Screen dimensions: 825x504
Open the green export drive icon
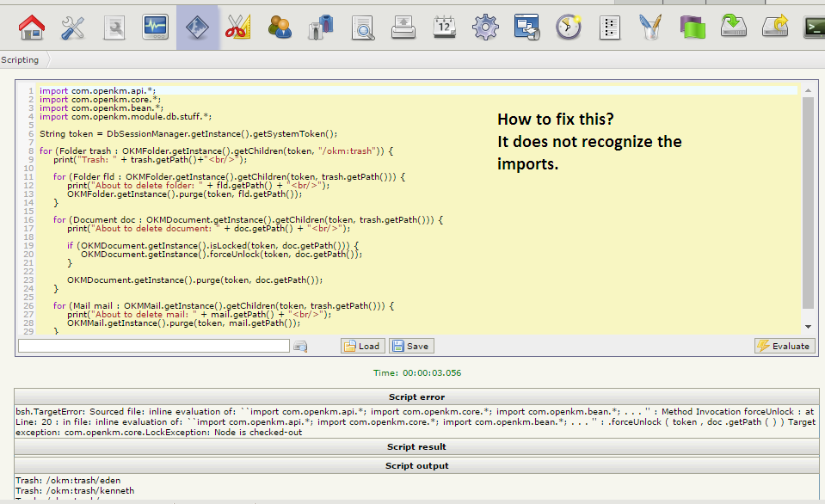pos(732,28)
